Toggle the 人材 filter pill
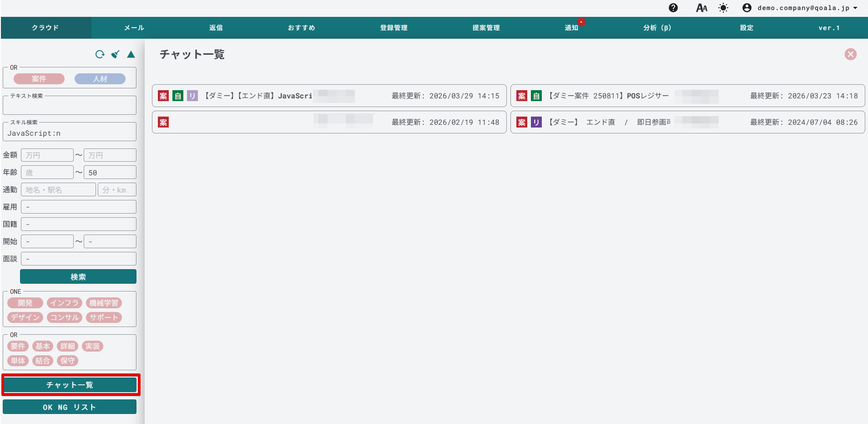Screen dimensions: 868x424 coord(100,79)
